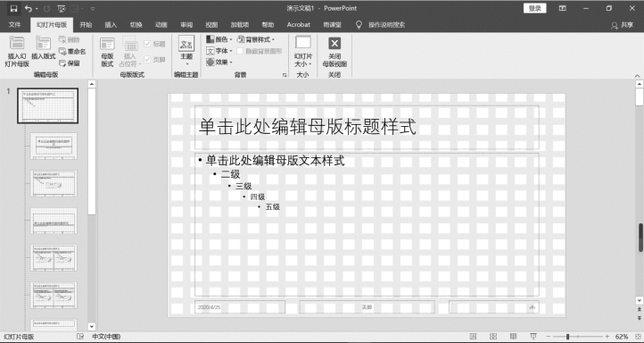Select the Rename master command icon
This screenshot has height=343, width=644.
[62, 52]
